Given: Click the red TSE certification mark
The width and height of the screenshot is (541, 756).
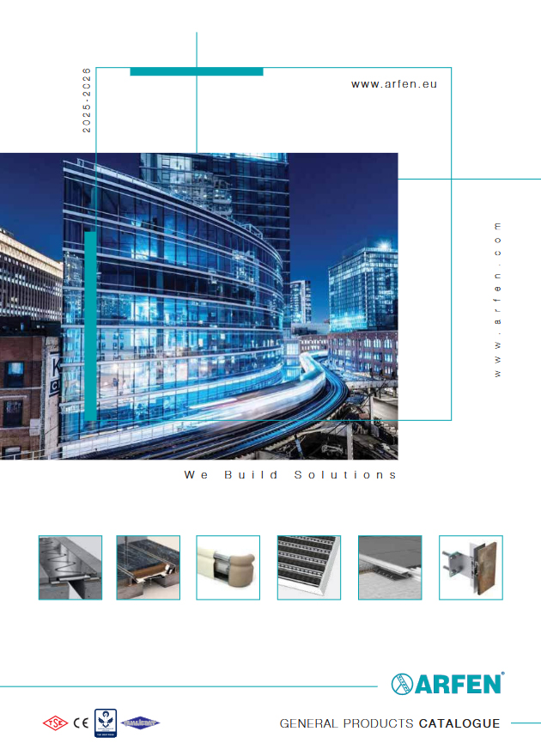Looking at the screenshot, I should pos(56,723).
